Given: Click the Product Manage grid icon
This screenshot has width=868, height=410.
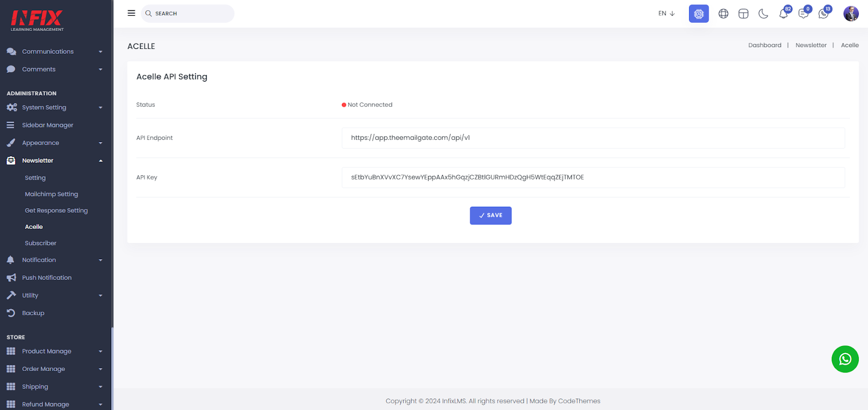Looking at the screenshot, I should [x=11, y=351].
